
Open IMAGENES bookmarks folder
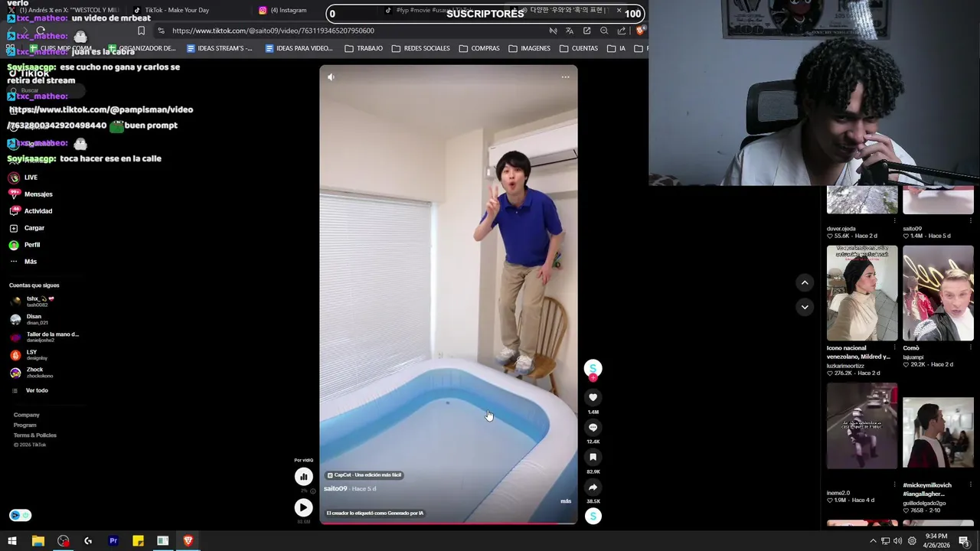click(529, 48)
